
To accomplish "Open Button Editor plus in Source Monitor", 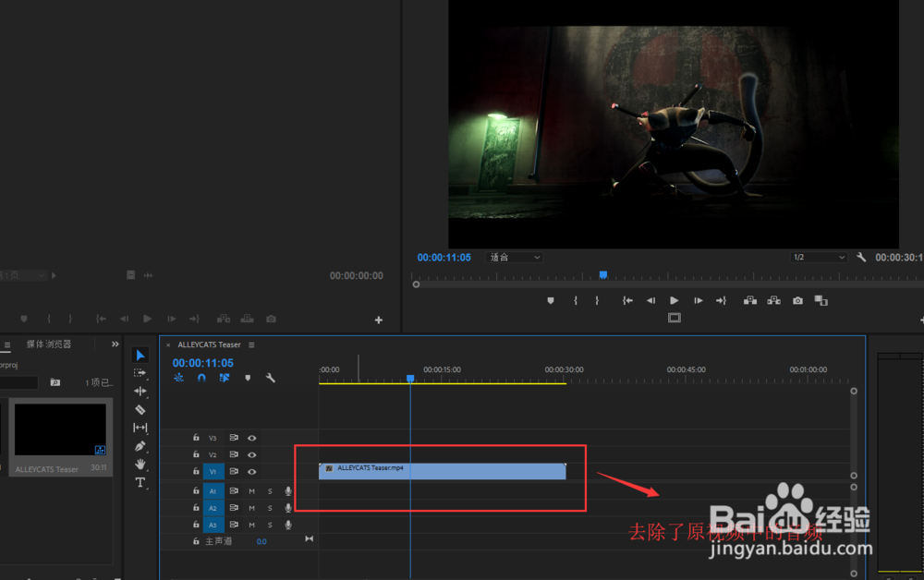I will (x=378, y=320).
